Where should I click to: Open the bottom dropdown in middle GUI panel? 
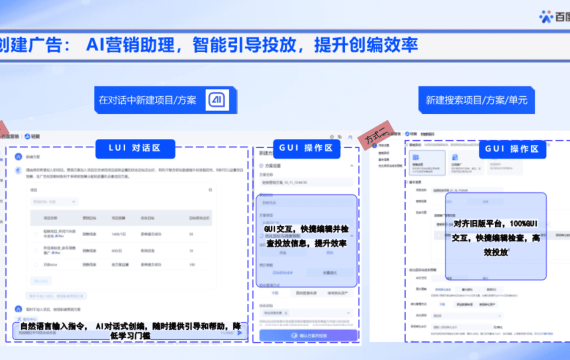(x=306, y=313)
